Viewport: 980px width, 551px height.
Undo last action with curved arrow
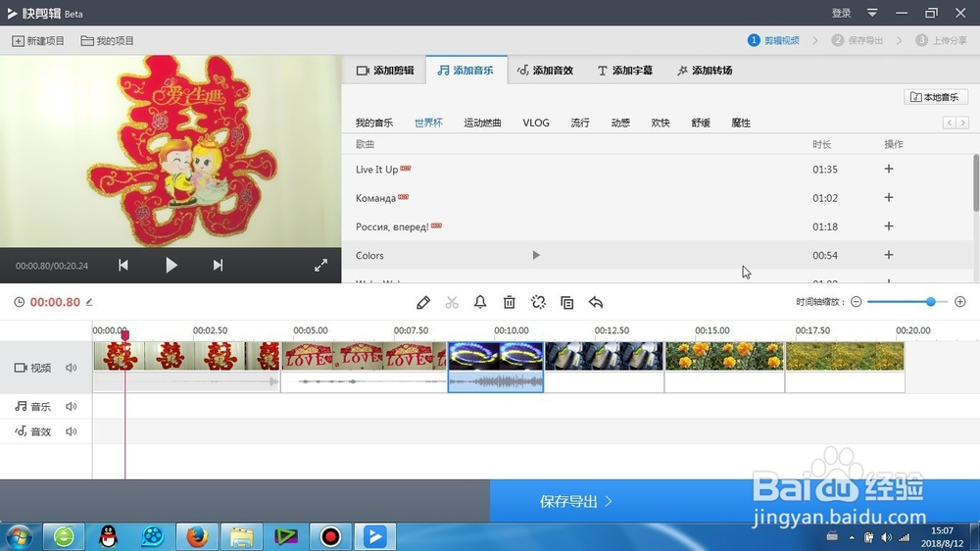(596, 303)
